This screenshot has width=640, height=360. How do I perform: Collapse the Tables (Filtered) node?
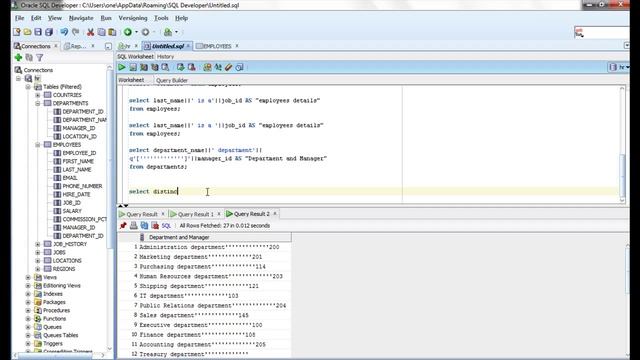[28, 87]
